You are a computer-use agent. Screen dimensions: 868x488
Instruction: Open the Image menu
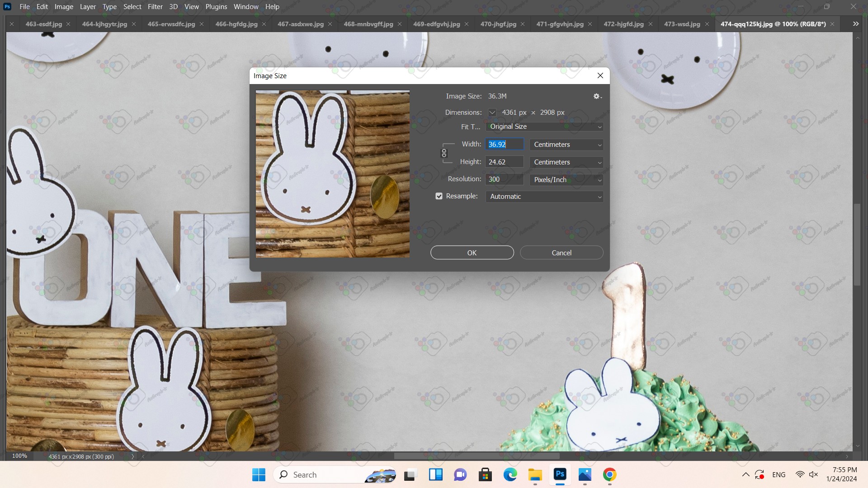[64, 6]
